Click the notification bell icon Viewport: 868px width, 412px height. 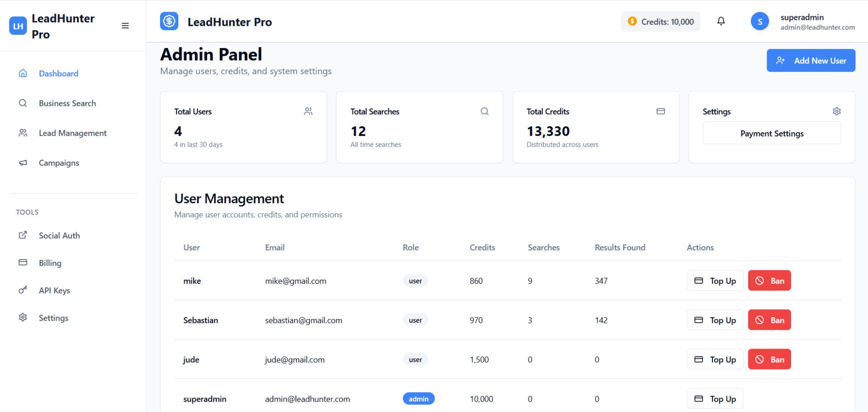[721, 21]
